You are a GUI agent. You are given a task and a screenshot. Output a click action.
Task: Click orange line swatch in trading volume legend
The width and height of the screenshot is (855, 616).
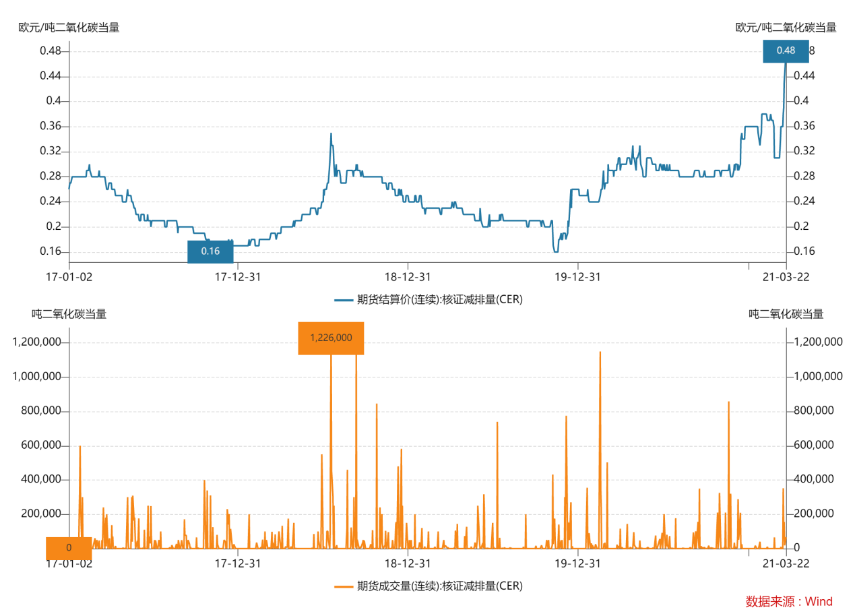pos(343,586)
